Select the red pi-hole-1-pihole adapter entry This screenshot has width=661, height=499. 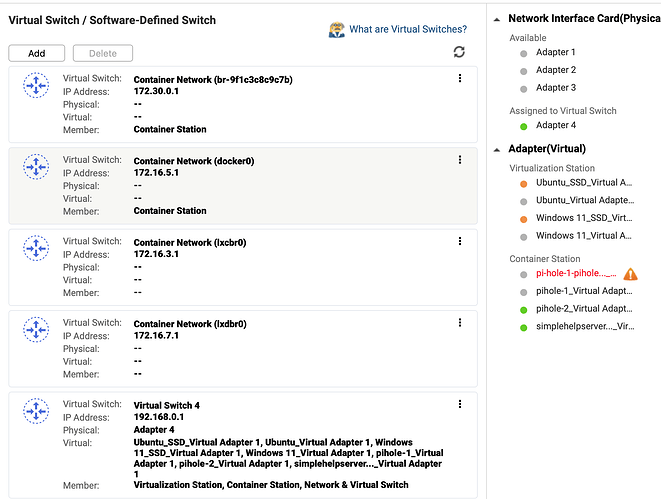click(x=576, y=273)
